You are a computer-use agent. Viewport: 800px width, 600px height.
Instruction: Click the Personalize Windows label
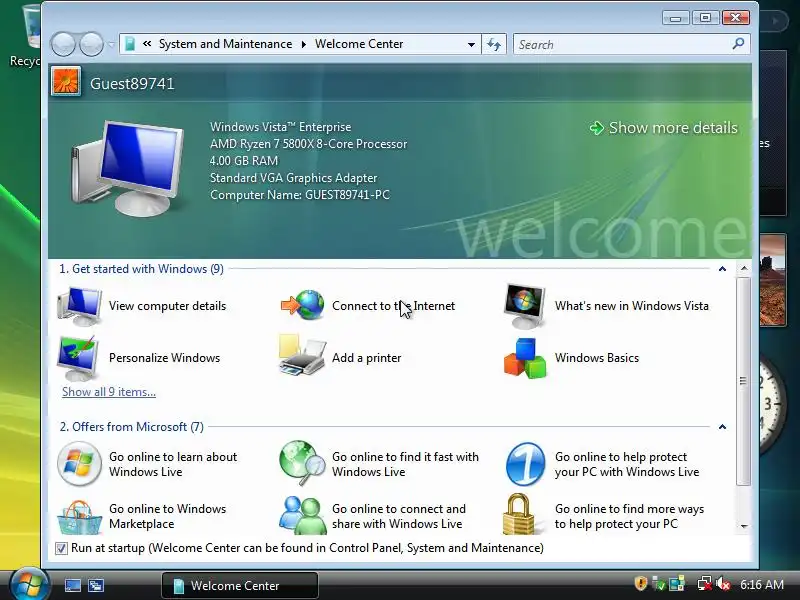(x=164, y=358)
